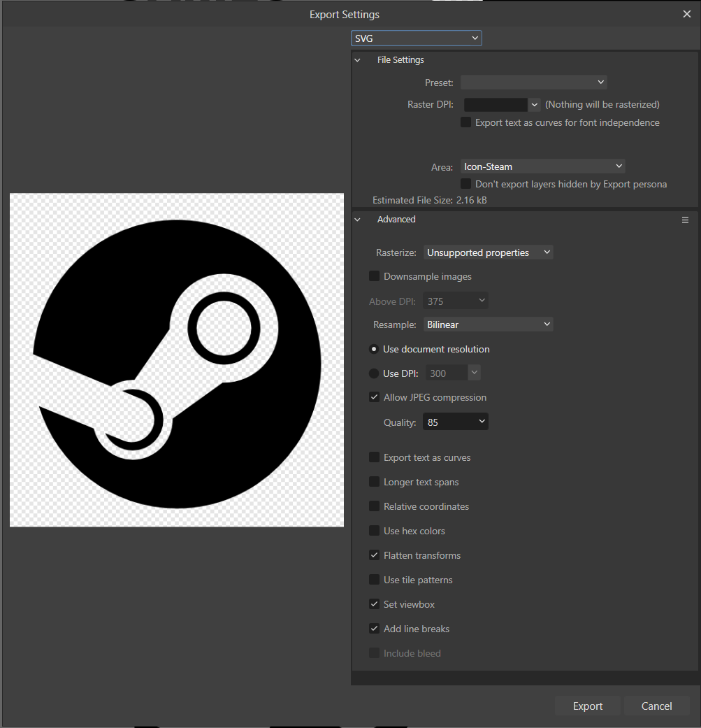The width and height of the screenshot is (701, 728).
Task: Open the Above DPI 375 dropdown
Action: (455, 301)
